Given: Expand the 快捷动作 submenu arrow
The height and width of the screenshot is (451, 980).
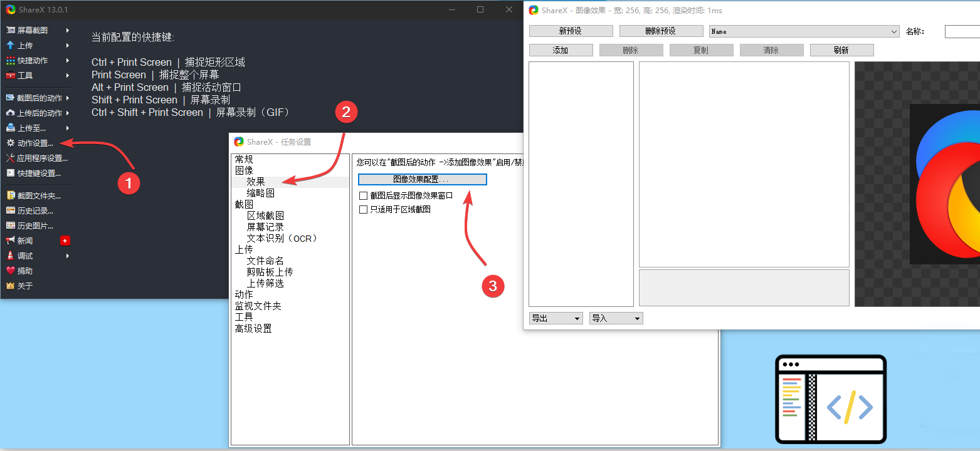Looking at the screenshot, I should pyautogui.click(x=68, y=60).
